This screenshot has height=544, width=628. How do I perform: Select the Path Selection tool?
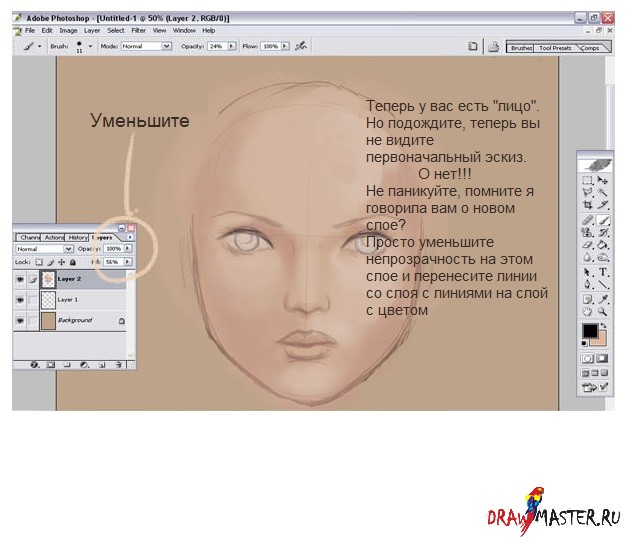coord(587,272)
